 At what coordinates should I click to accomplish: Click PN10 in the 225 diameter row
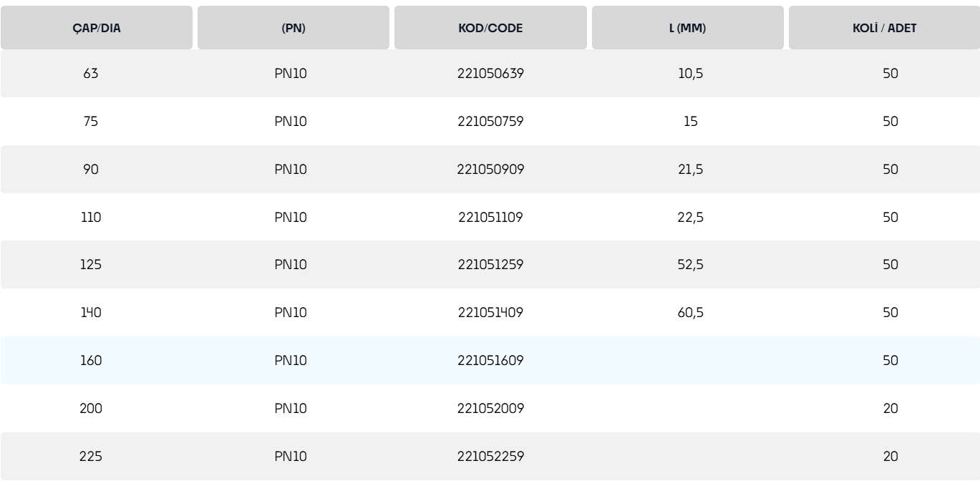[x=291, y=457]
